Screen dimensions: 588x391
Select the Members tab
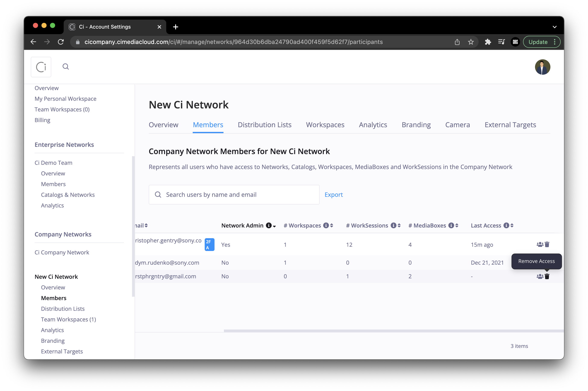coord(208,125)
